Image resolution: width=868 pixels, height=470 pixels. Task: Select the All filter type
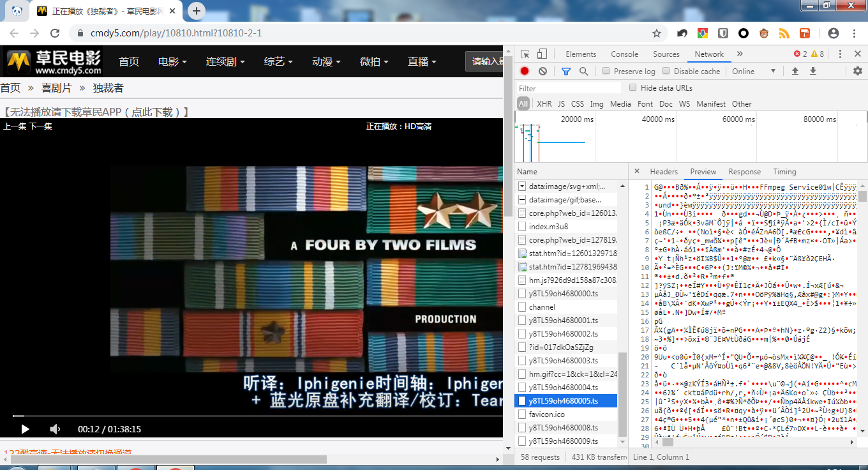pyautogui.click(x=523, y=104)
